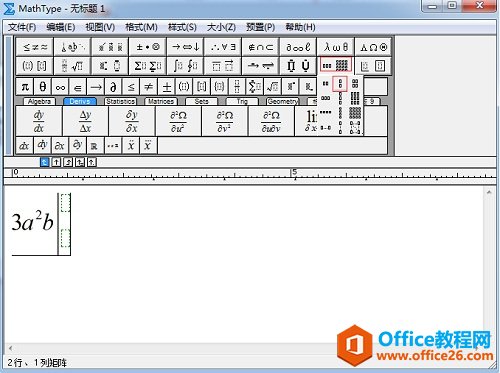Open the uppercase Greek palette (ΛΩ)
The height and width of the screenshot is (373, 500).
[x=373, y=47]
